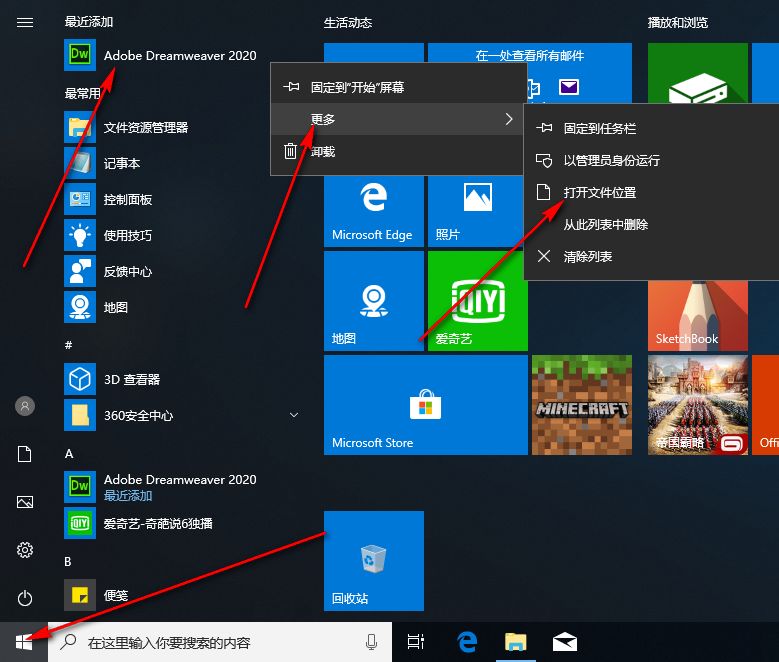Open 文件资源管理器 from the most used list

(182, 127)
